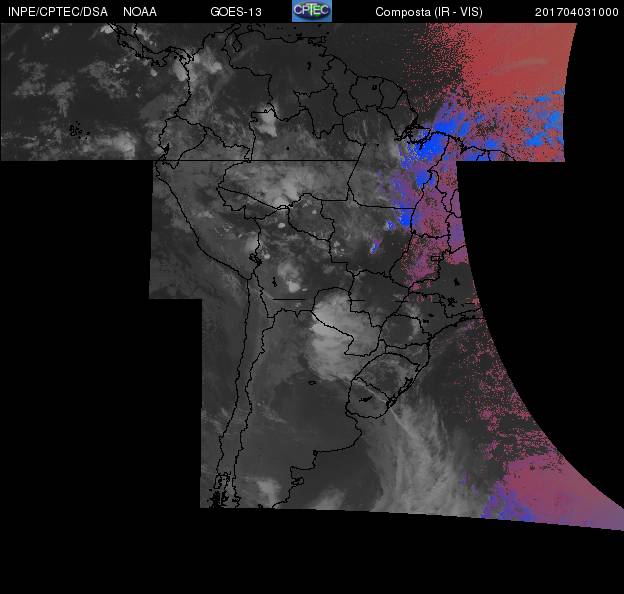Click the 201704031000 timestamp
The image size is (624, 594).
pyautogui.click(x=577, y=12)
